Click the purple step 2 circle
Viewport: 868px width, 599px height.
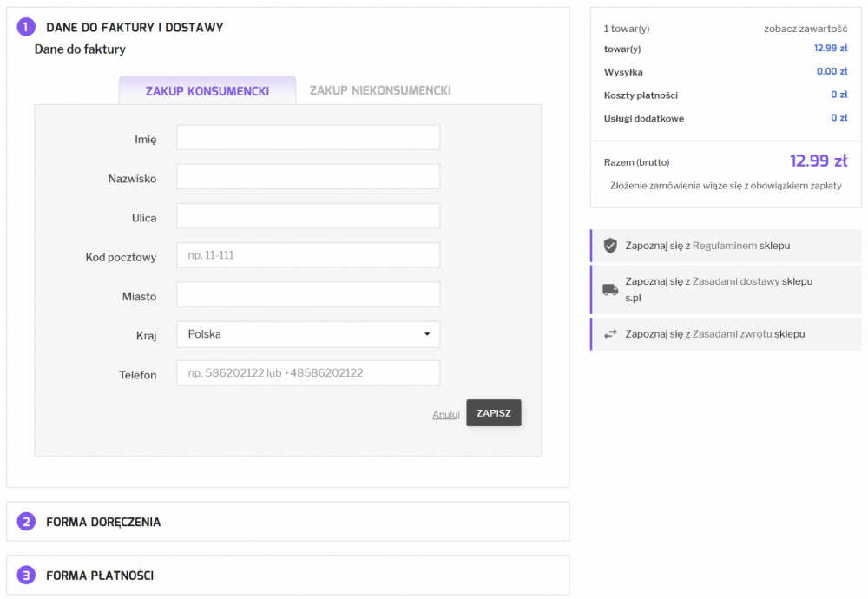[x=27, y=522]
